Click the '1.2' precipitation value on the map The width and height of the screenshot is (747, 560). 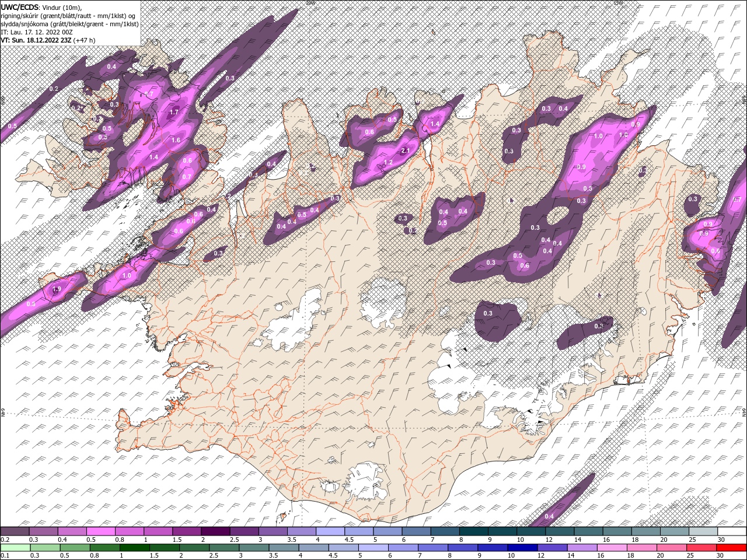coord(388,162)
